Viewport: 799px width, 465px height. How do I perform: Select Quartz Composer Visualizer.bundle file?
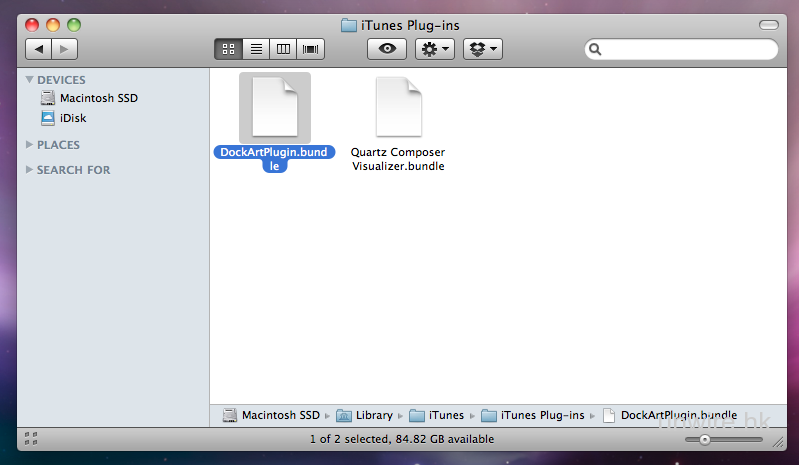coord(398,107)
